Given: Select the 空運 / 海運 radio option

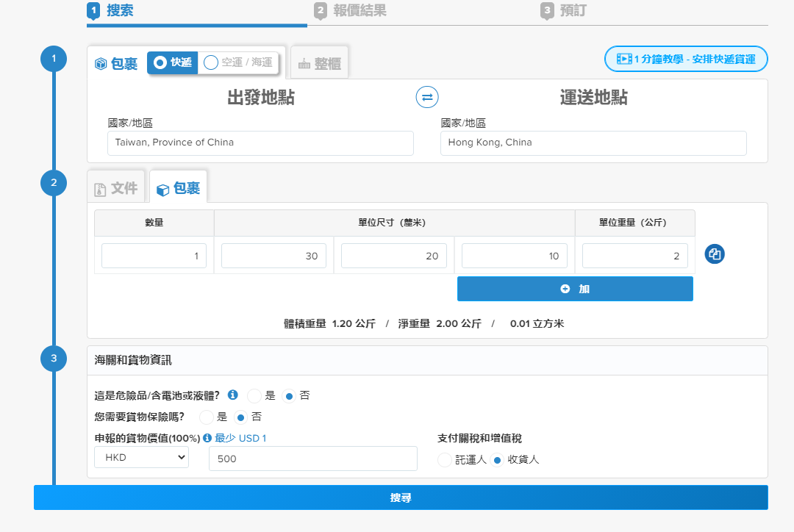Looking at the screenshot, I should point(238,62).
